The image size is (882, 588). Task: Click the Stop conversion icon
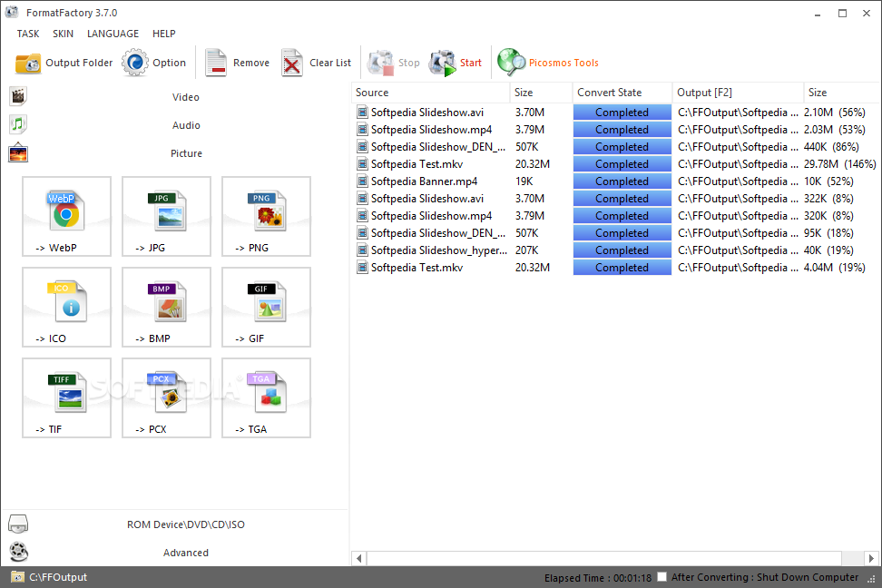pos(380,63)
